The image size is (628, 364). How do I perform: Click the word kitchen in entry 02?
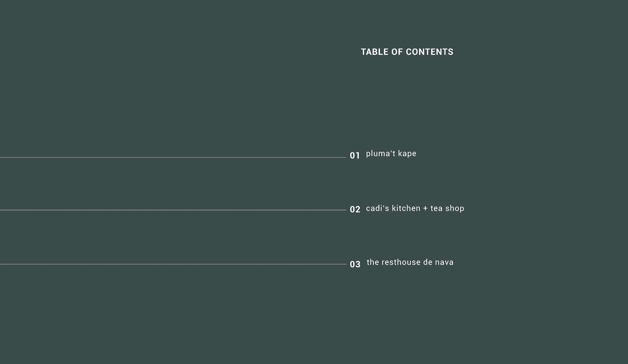point(406,208)
